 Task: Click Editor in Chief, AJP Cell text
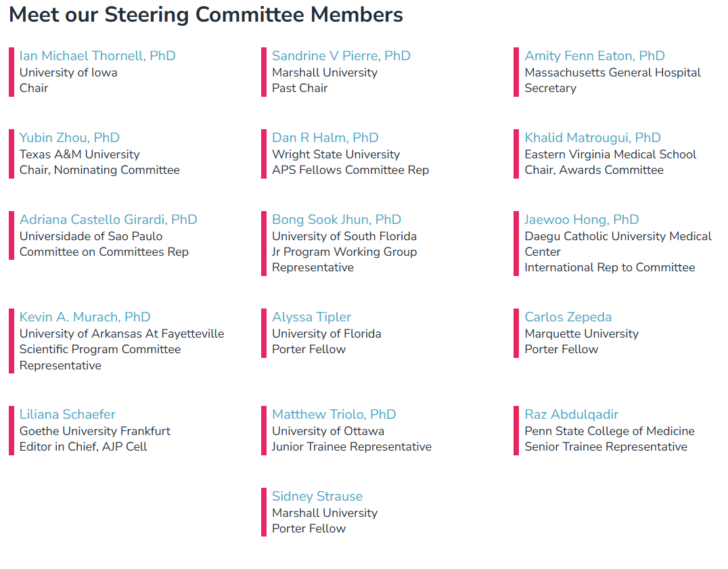[83, 447]
